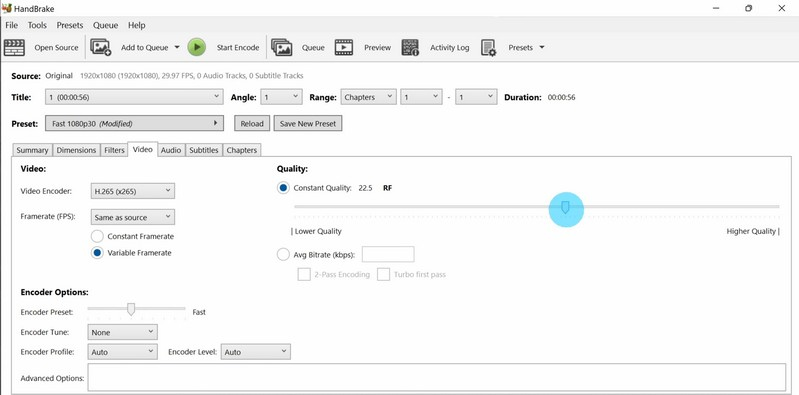The width and height of the screenshot is (799, 395).
Task: Click the Duration value 00:00:56
Action: (562, 97)
